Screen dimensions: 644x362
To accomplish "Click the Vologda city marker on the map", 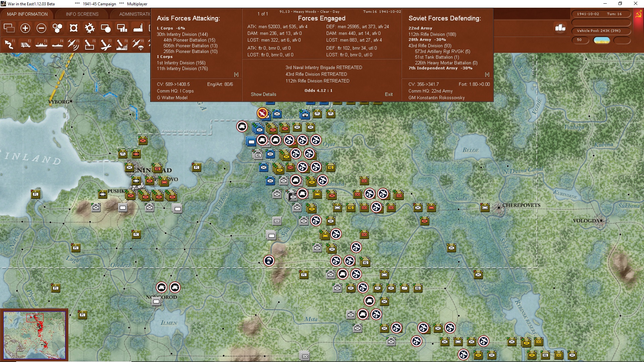I will click(601, 221).
